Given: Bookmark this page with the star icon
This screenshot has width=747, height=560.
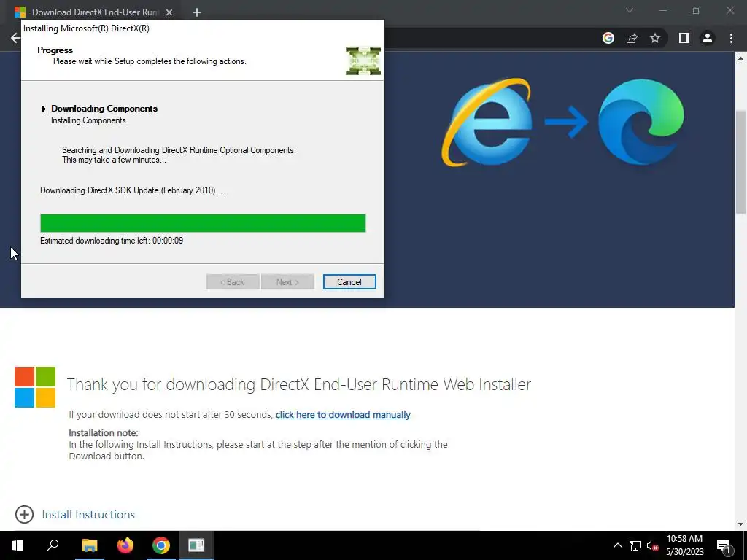Looking at the screenshot, I should tap(655, 38).
